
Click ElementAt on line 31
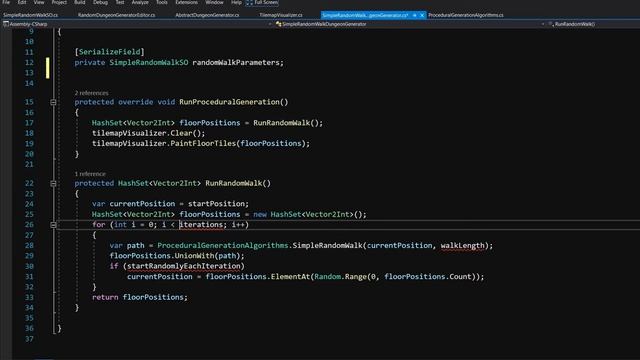point(290,277)
